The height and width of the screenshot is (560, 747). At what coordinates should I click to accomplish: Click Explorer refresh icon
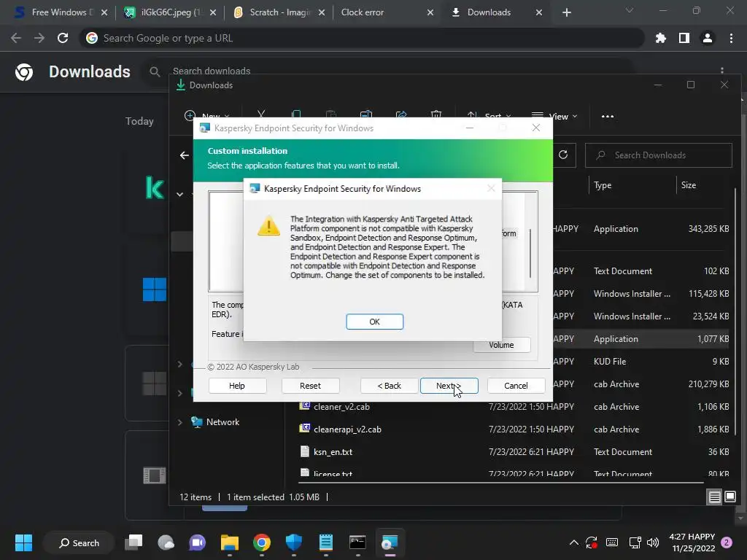coord(563,155)
